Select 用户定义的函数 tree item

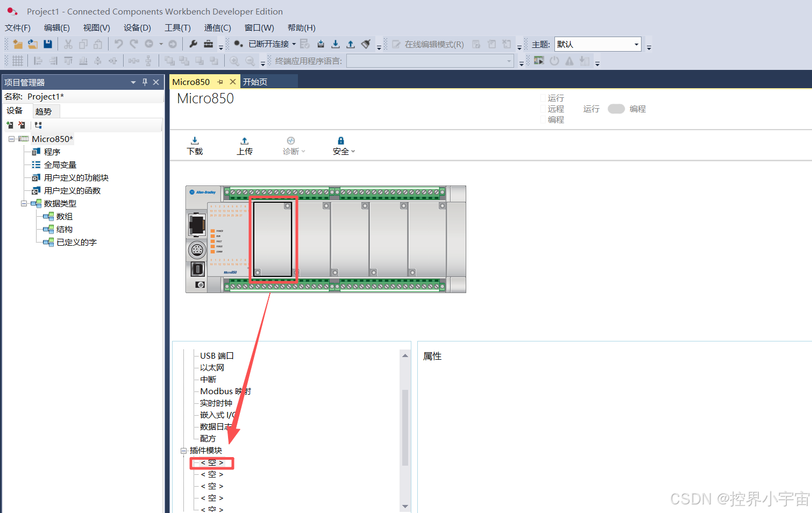pos(72,190)
